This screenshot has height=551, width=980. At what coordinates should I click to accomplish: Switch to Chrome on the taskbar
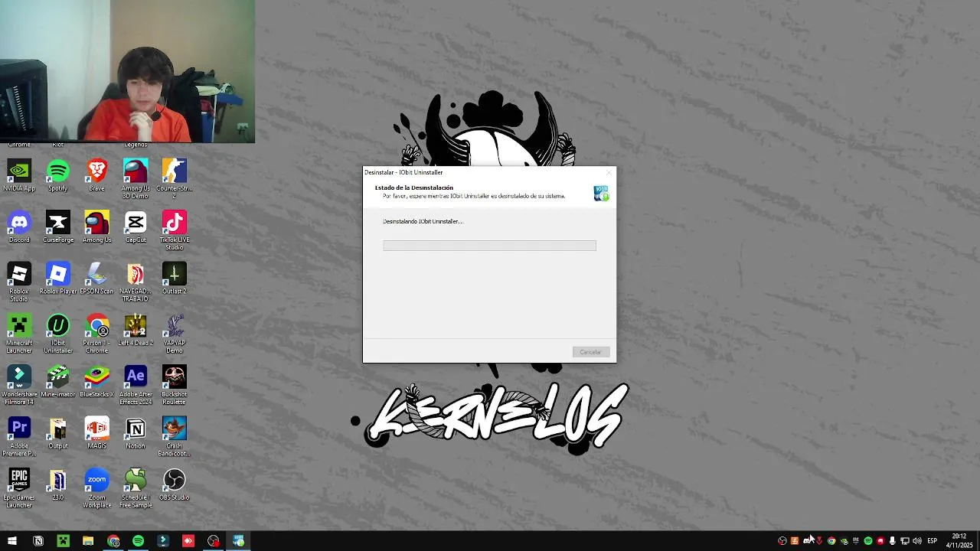pos(113,541)
